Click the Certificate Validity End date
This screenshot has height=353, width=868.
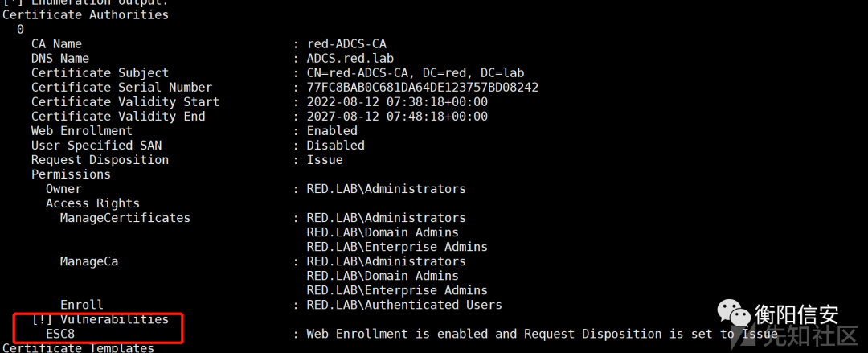tap(397, 117)
